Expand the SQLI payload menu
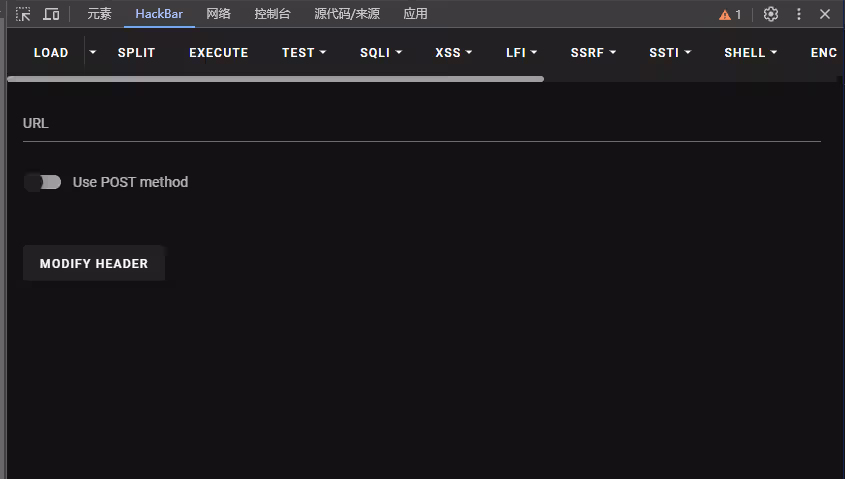Image resolution: width=845 pixels, height=479 pixels. pyautogui.click(x=381, y=53)
